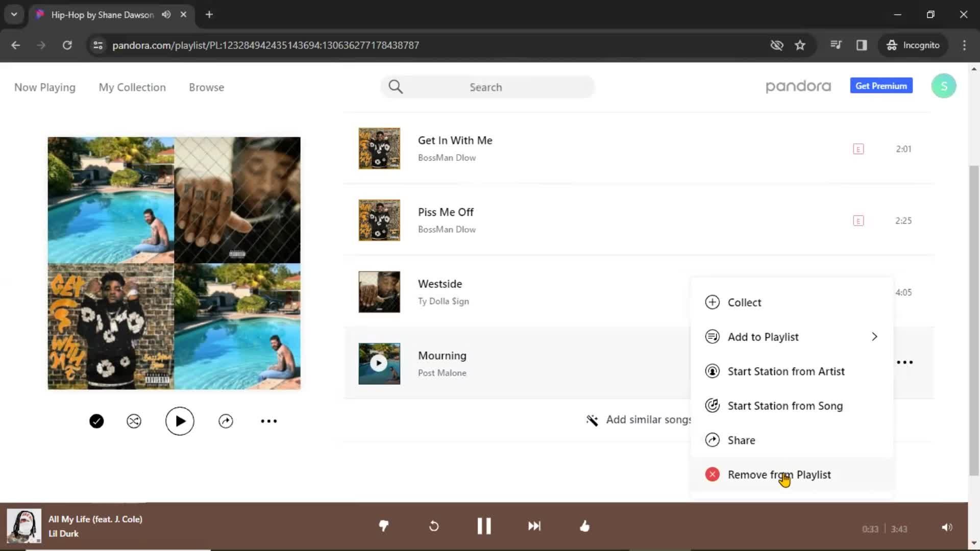Click the Mourning song title

[x=442, y=356]
